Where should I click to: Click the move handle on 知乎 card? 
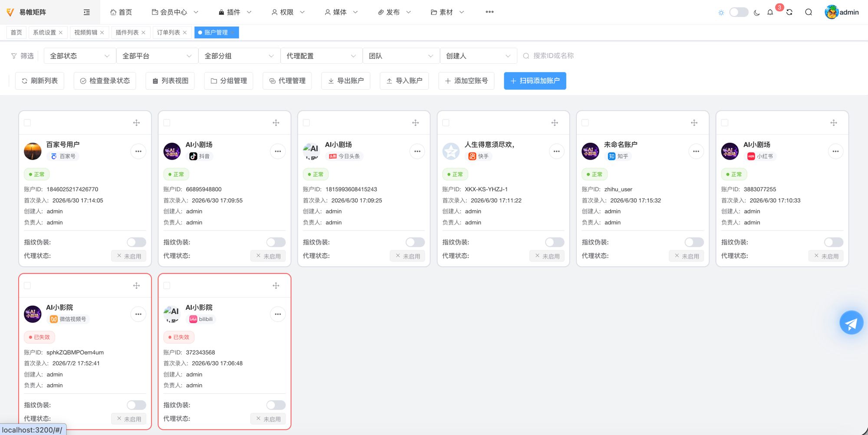694,123
